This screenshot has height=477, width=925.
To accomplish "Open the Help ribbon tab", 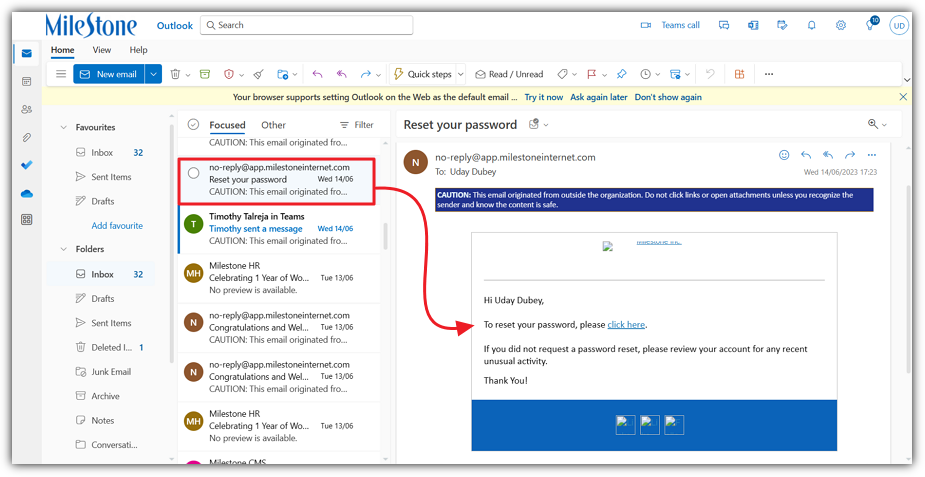I will click(139, 50).
